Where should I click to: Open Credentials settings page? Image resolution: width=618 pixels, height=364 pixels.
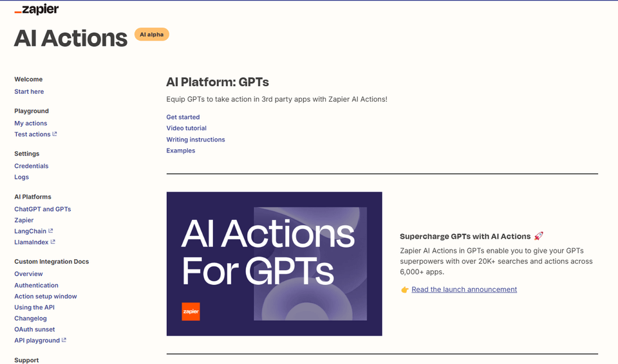(31, 166)
